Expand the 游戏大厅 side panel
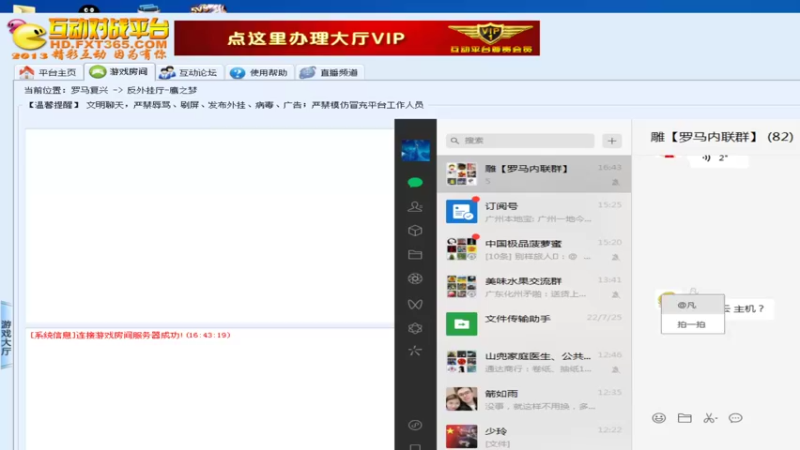Viewport: 800px width, 450px height. [6, 335]
